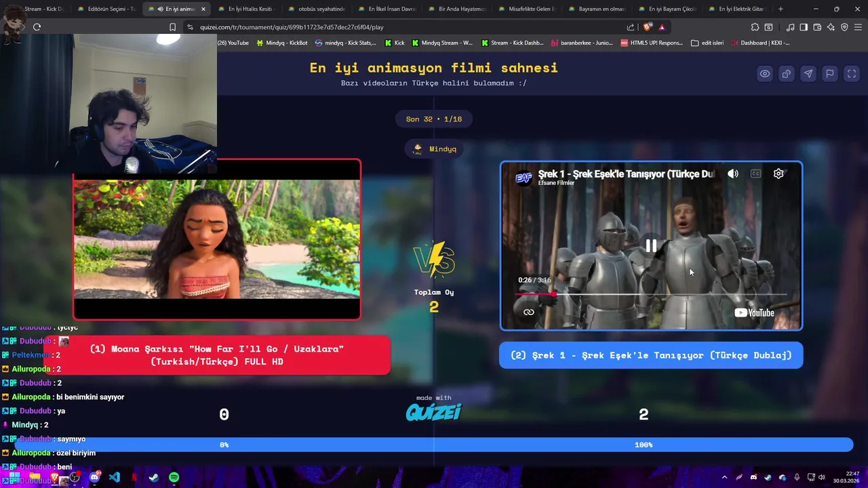
Task: Switch to the En İlkel İnsan Davra tab
Action: (x=386, y=9)
